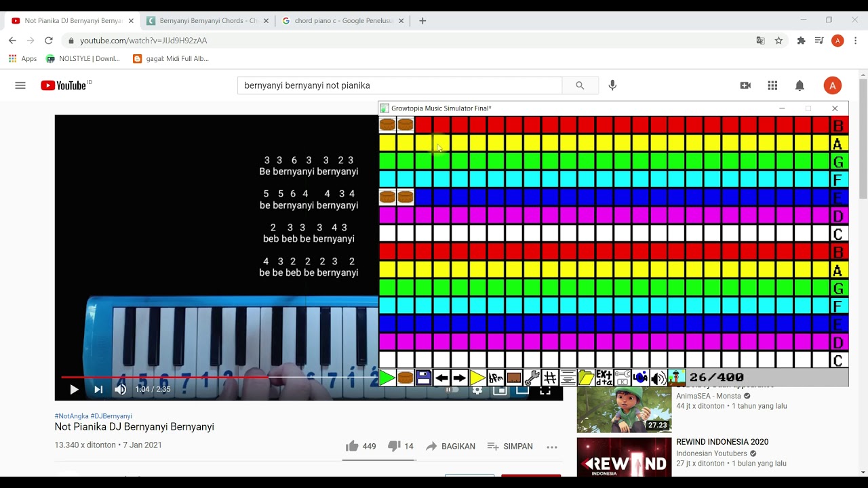Image resolution: width=868 pixels, height=488 pixels.
Task: Go to next page with the right arrow
Action: [460, 378]
